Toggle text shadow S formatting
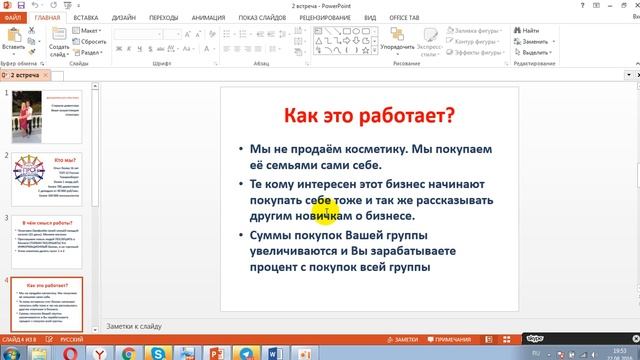The width and height of the screenshot is (640, 360). tap(150, 49)
